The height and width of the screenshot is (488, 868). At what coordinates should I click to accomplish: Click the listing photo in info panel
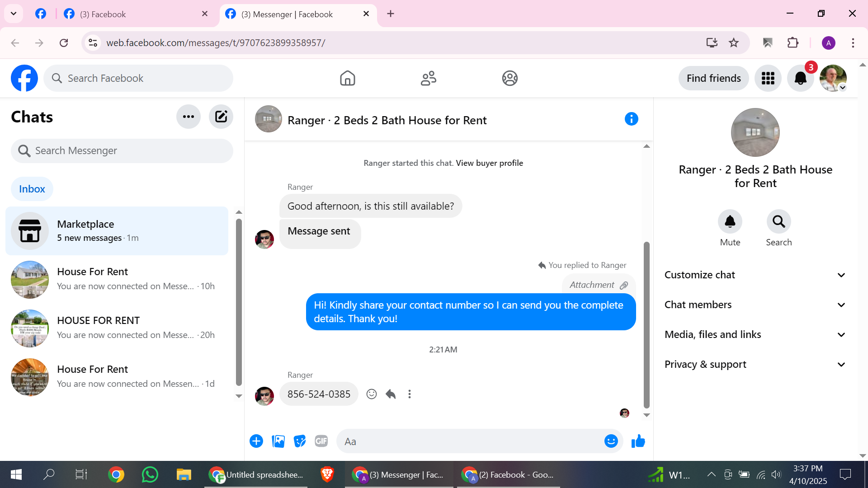(755, 132)
